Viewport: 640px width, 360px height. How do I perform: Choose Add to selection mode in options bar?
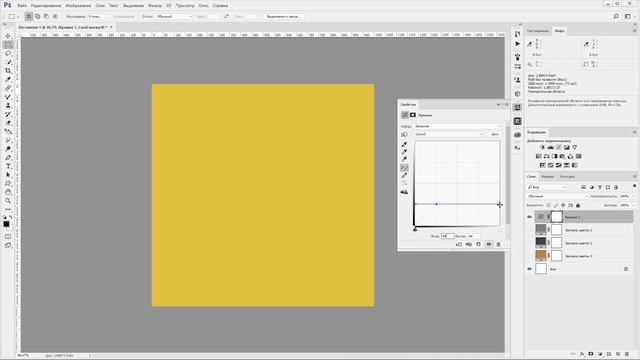(38, 16)
